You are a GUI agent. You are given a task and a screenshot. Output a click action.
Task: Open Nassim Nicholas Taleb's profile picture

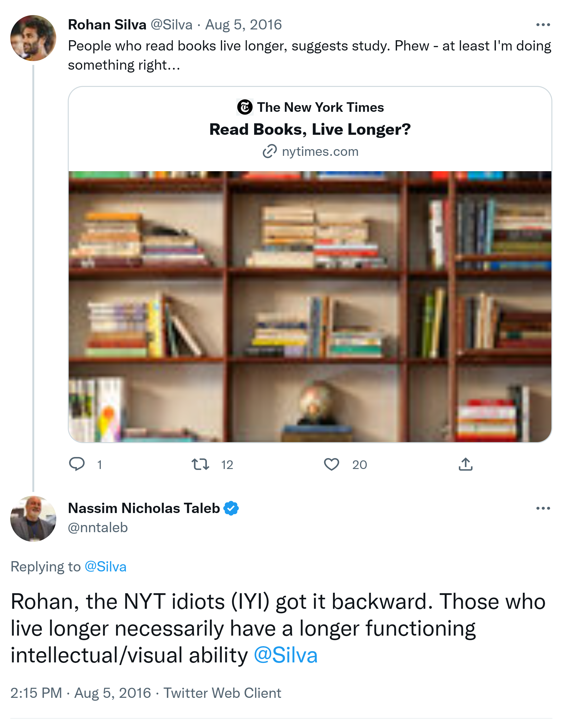[x=33, y=518]
